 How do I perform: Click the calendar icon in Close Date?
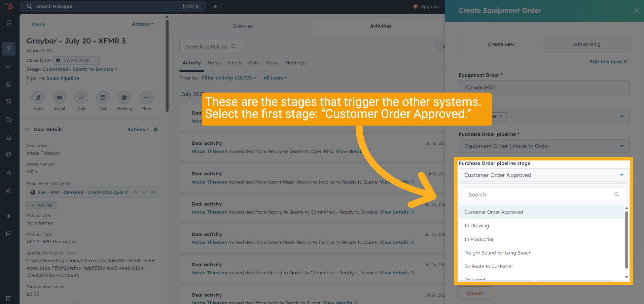click(x=58, y=60)
